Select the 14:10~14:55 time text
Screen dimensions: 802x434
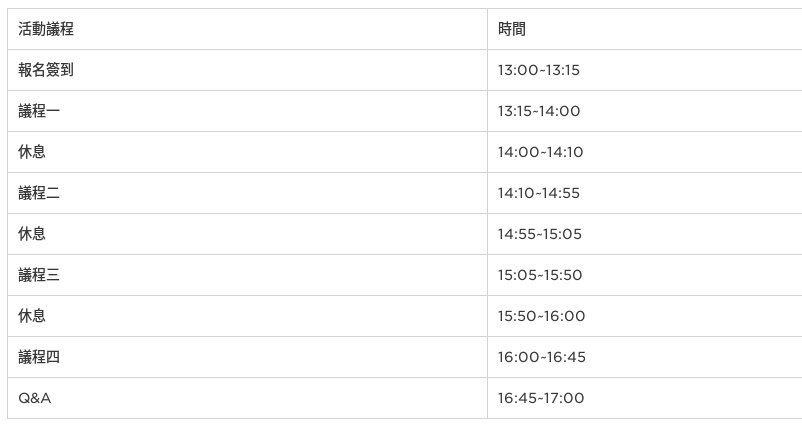(539, 193)
